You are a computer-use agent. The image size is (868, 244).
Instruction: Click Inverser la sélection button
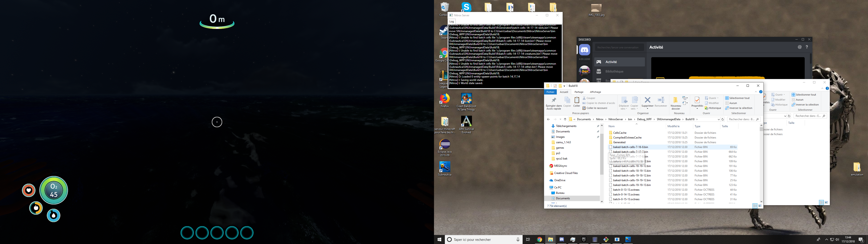tap(739, 108)
